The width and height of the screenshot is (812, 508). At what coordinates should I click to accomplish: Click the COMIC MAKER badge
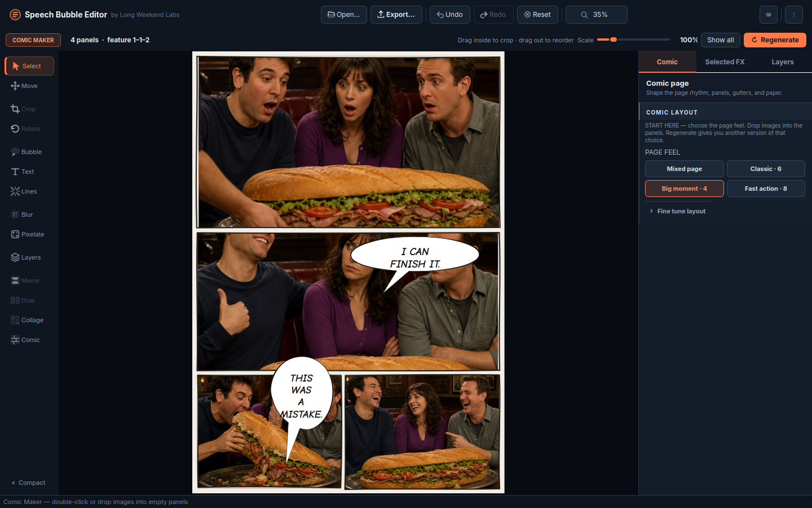33,40
